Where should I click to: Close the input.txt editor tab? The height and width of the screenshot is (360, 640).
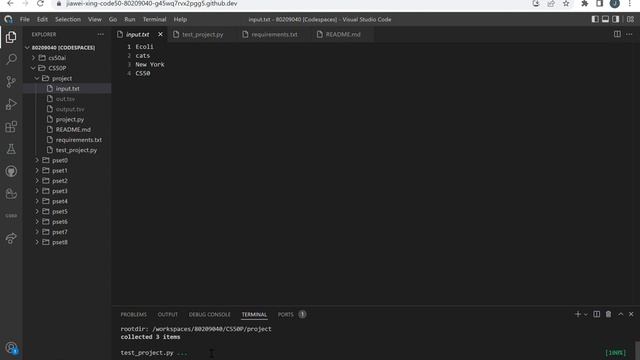click(x=160, y=34)
